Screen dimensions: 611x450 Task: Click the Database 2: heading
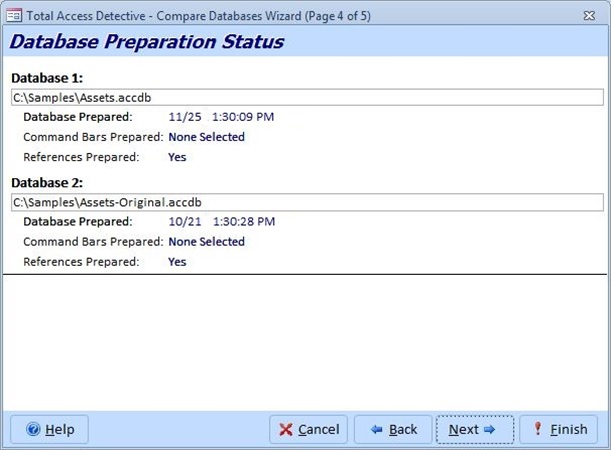coord(47,183)
